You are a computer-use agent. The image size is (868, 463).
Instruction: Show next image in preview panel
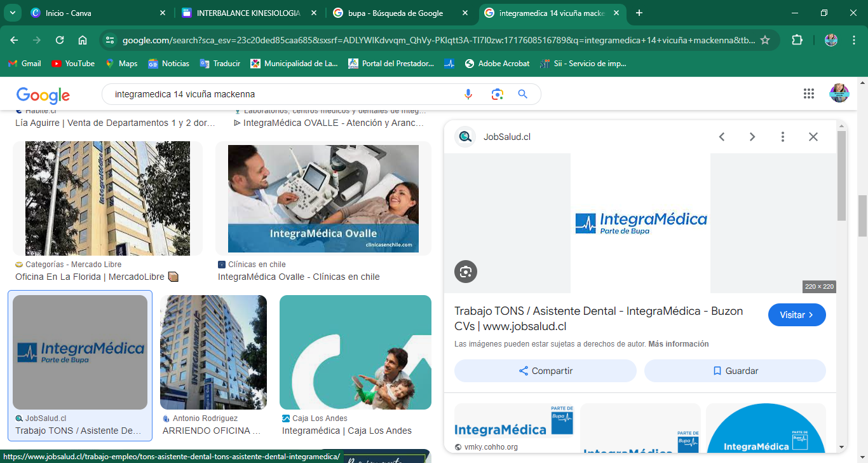[x=752, y=137]
